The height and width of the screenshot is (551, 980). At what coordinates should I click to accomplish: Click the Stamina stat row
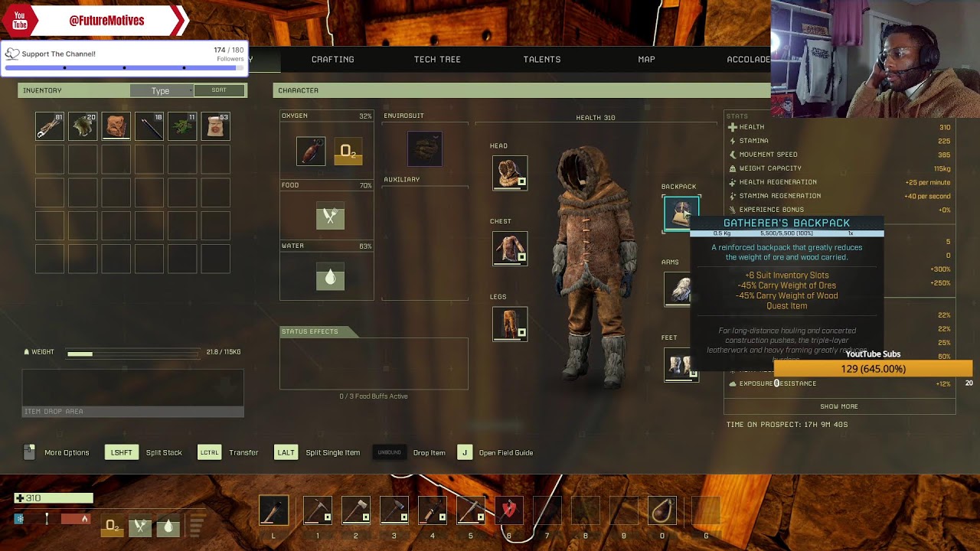(840, 141)
